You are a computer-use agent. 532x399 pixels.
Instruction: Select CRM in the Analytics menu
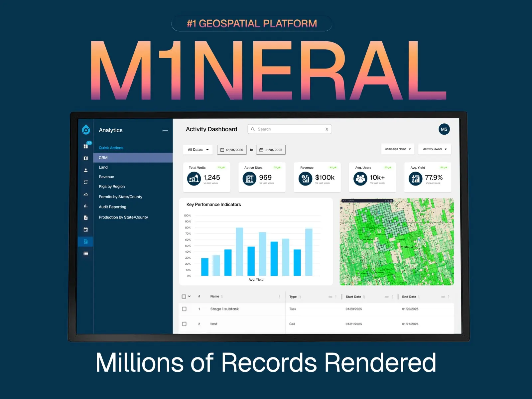(133, 158)
